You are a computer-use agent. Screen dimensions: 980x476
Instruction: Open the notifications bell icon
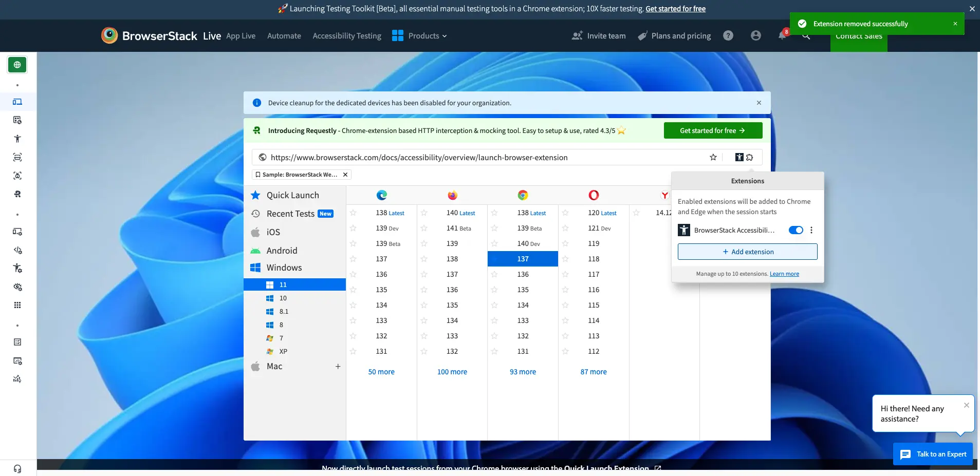pyautogui.click(x=782, y=35)
